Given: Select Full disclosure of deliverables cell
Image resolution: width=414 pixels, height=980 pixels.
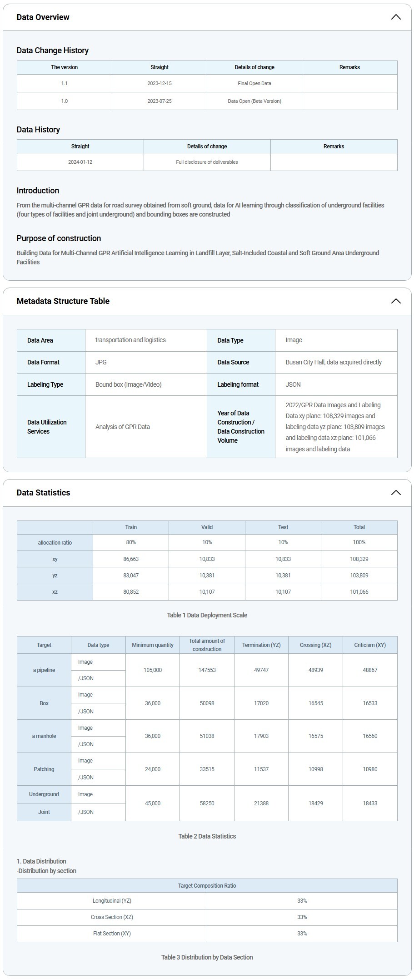Looking at the screenshot, I should click(207, 162).
